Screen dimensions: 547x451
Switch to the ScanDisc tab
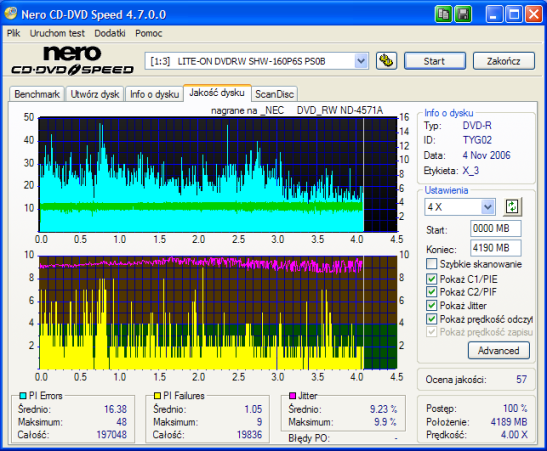pyautogui.click(x=274, y=94)
